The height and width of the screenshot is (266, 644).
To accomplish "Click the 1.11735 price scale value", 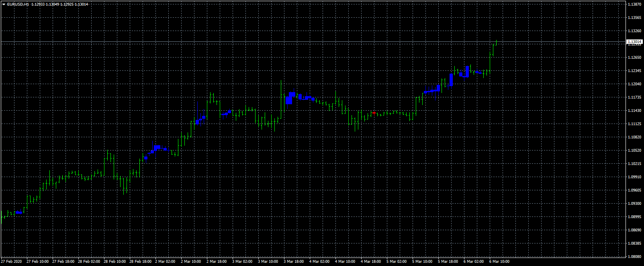I will coord(634,97).
